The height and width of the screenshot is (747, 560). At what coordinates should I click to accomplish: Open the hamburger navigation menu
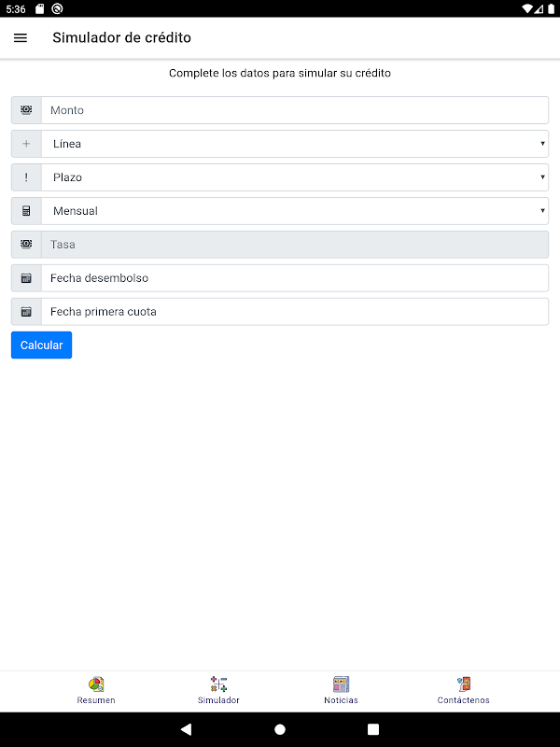21,38
